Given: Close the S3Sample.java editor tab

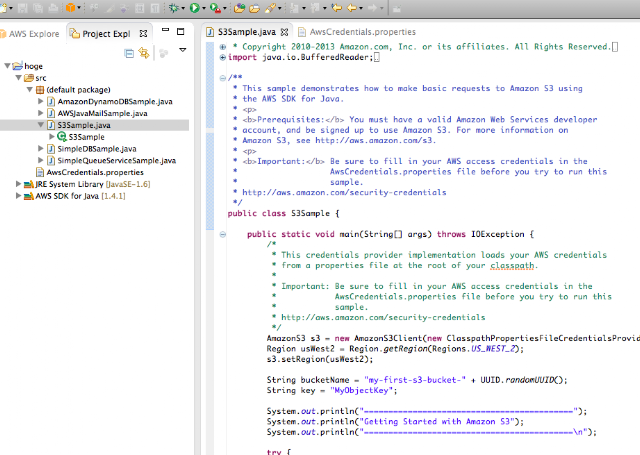Looking at the screenshot, I should (x=284, y=32).
